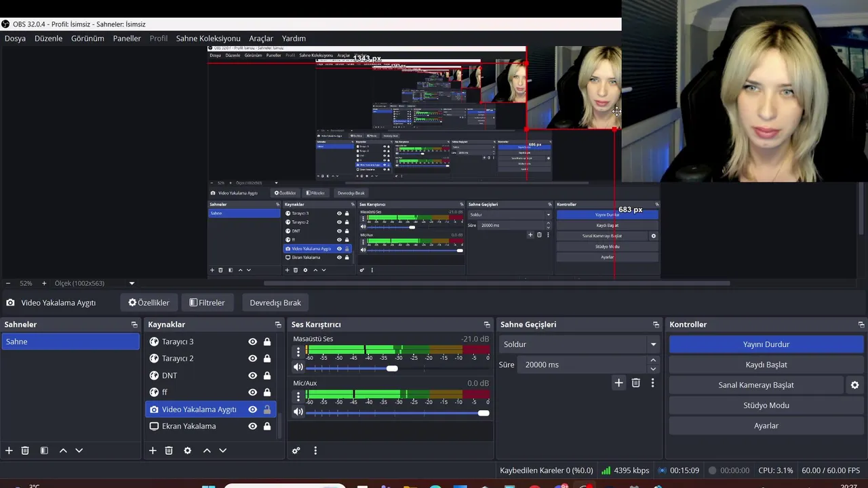Add a new source in Kaynaklar
The height and width of the screenshot is (488, 868).
(153, 450)
